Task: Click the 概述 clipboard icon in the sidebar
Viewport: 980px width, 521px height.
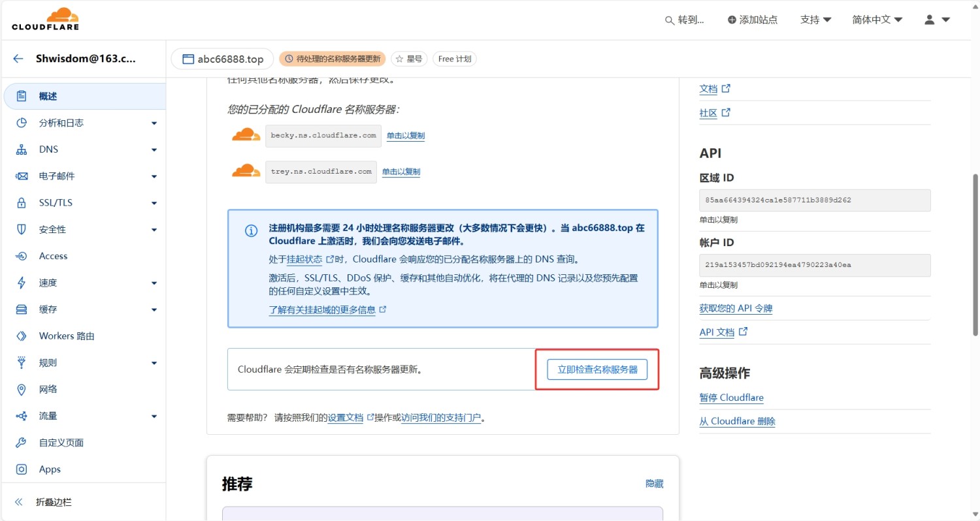Action: pos(22,96)
